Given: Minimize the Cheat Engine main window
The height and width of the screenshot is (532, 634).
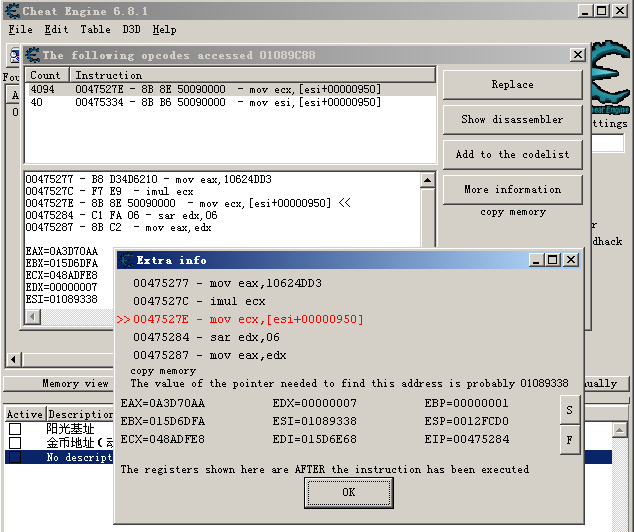Looking at the screenshot, I should pos(585,11).
